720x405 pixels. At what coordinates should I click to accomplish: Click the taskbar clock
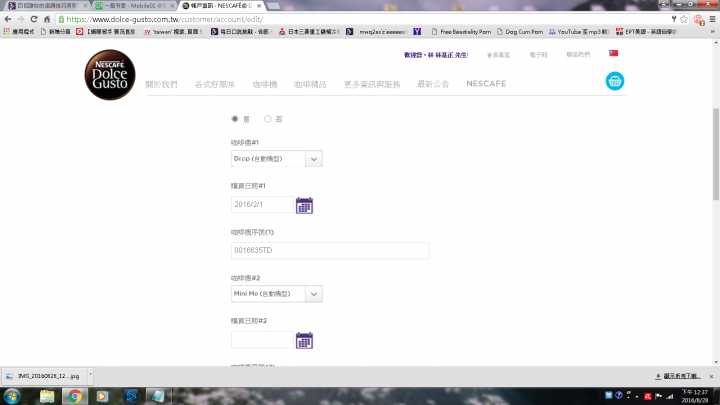[695, 396]
